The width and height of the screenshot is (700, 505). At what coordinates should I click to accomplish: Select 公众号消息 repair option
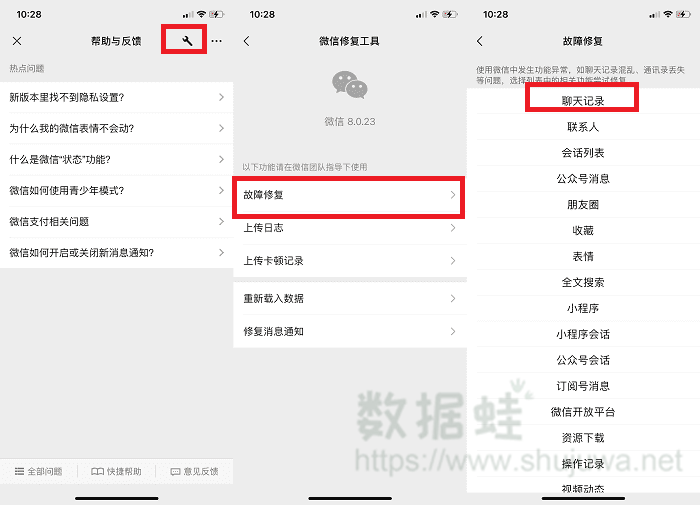tap(583, 179)
